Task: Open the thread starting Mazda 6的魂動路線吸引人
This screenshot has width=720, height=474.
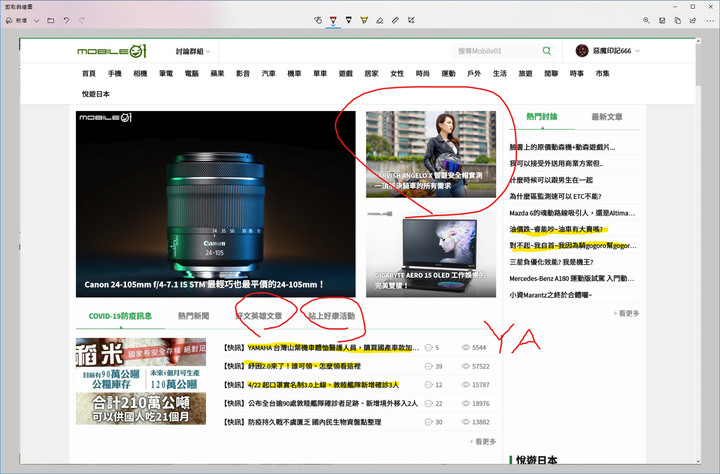Action: click(x=572, y=213)
